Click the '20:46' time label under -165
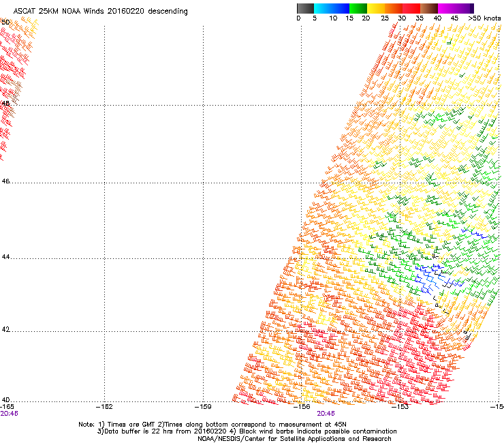504x443 pixels. pyautogui.click(x=9, y=414)
